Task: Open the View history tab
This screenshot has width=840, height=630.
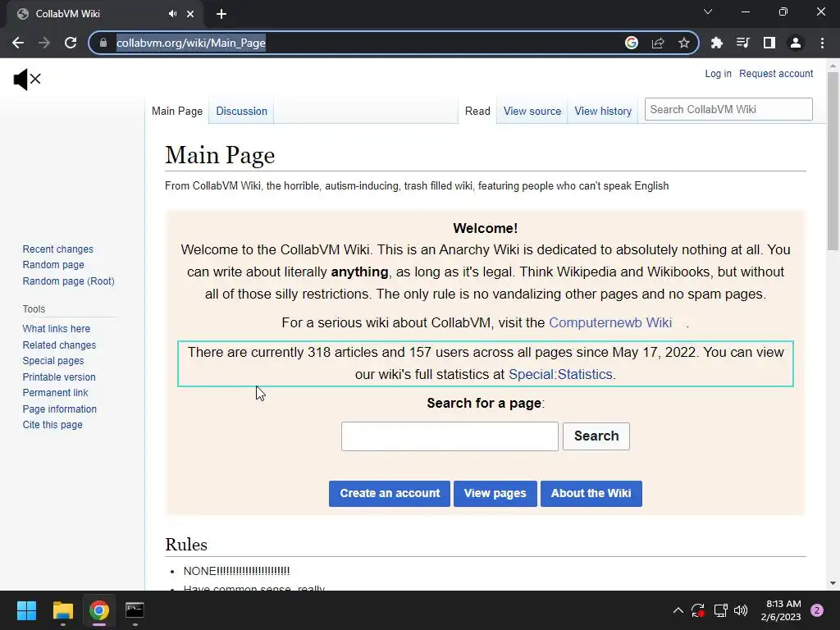Action: [603, 111]
